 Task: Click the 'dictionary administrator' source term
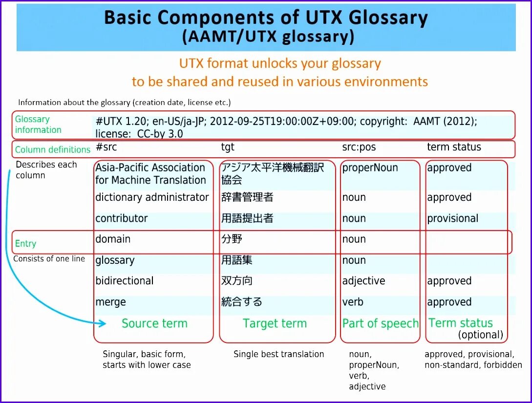pyautogui.click(x=152, y=197)
